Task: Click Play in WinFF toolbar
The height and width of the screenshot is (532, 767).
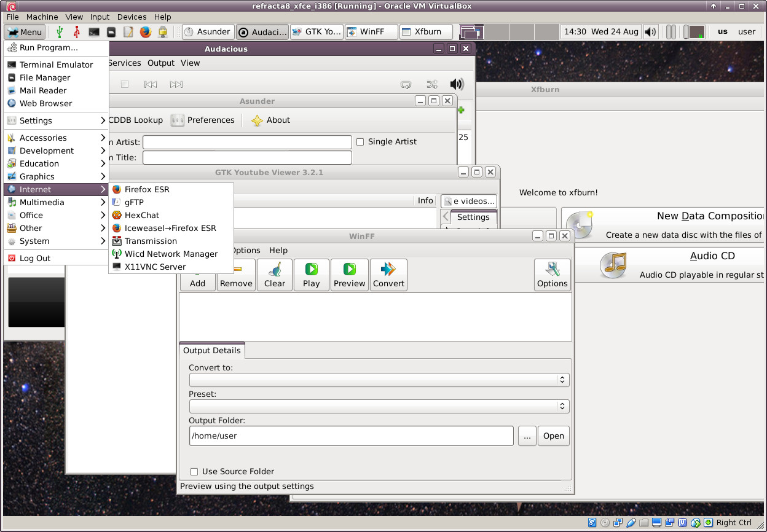Action: point(312,275)
